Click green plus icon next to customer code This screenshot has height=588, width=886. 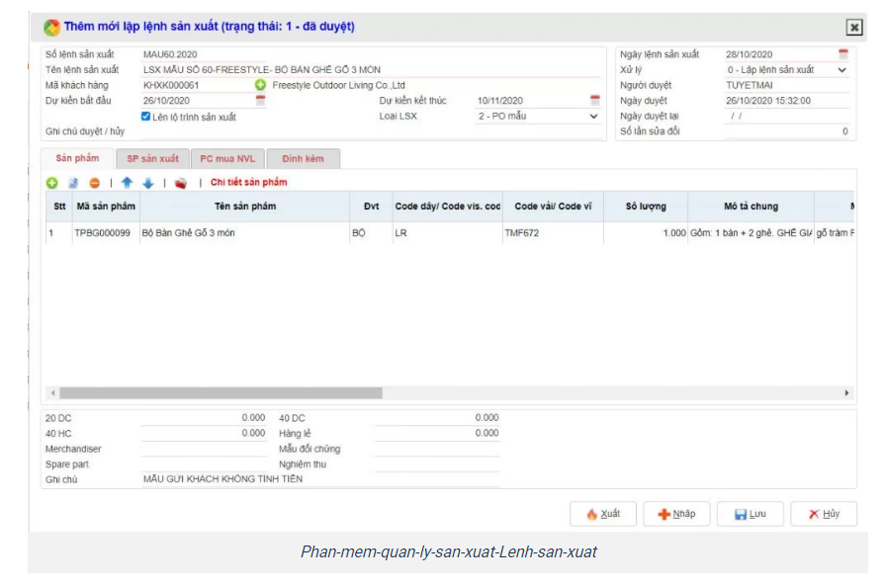(261, 85)
